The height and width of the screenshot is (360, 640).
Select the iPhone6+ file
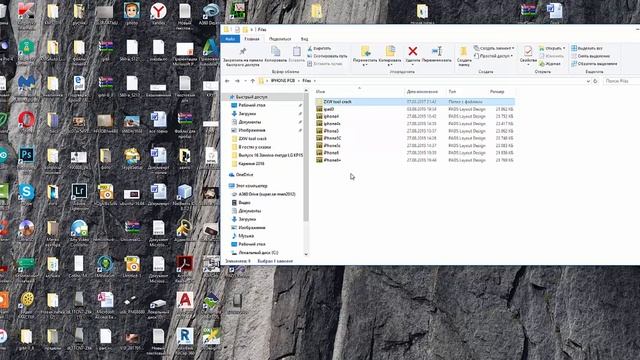coord(415,160)
